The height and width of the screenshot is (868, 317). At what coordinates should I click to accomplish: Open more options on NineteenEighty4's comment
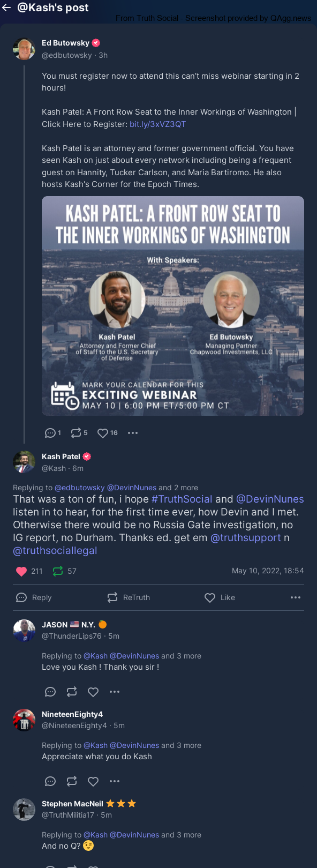[x=115, y=781]
